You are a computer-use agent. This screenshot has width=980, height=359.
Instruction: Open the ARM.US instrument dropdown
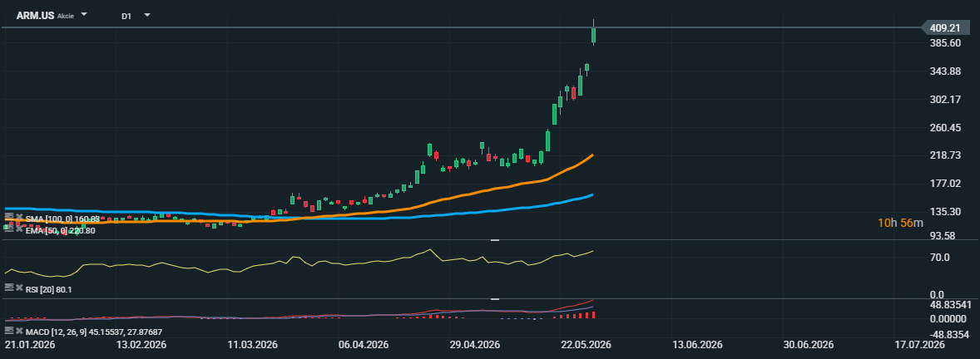[84, 14]
